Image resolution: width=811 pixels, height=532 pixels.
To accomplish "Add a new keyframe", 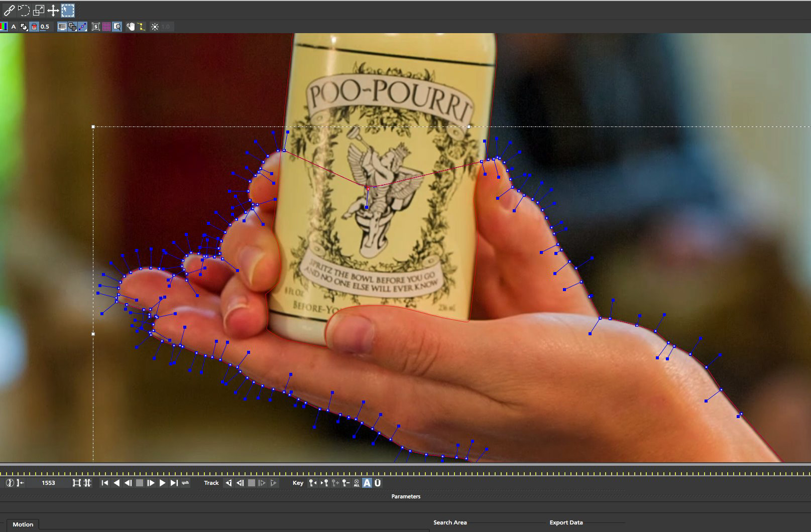I will [x=335, y=483].
